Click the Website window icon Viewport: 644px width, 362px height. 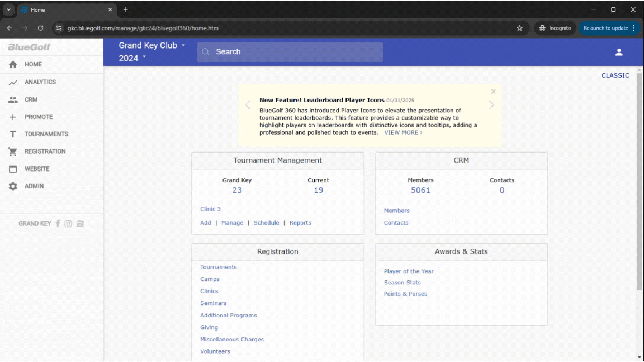[x=13, y=169]
